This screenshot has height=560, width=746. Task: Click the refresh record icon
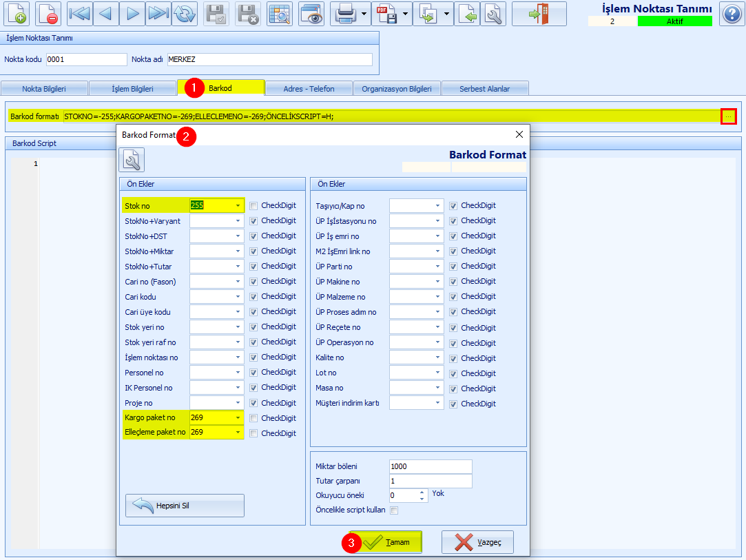(184, 14)
